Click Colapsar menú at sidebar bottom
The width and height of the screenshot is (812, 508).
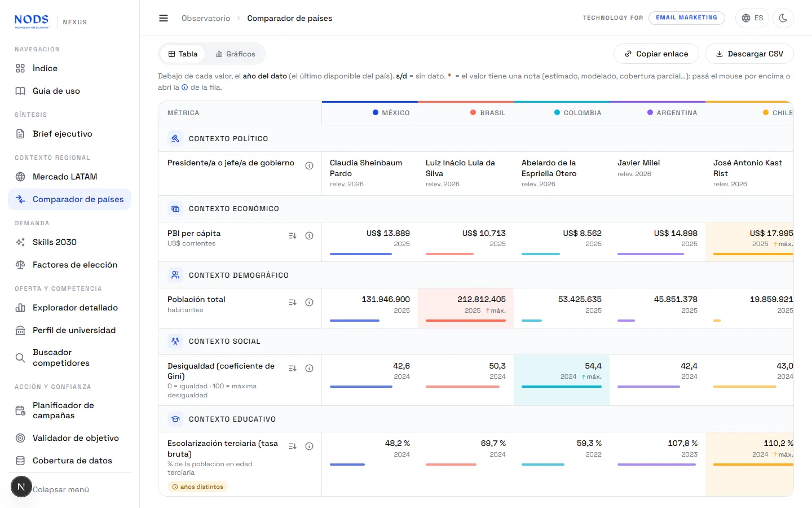click(61, 489)
